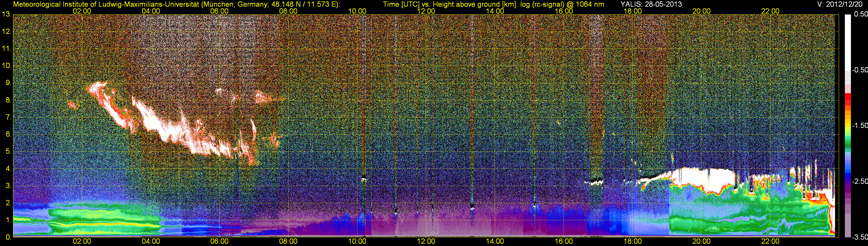Viewport: 868px width, 246px height.
Task: Click the small cloud patch near 01:45 at 8 km
Action: (73, 104)
